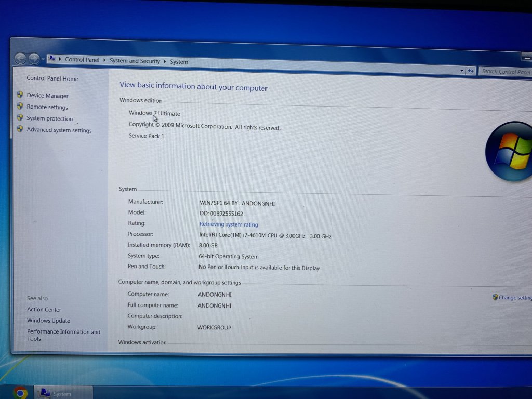Open System and Security breadcrumb
The image size is (532, 399).
pos(135,61)
